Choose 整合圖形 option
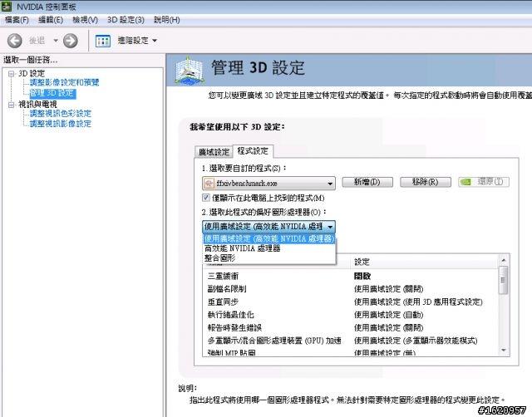 pos(269,258)
